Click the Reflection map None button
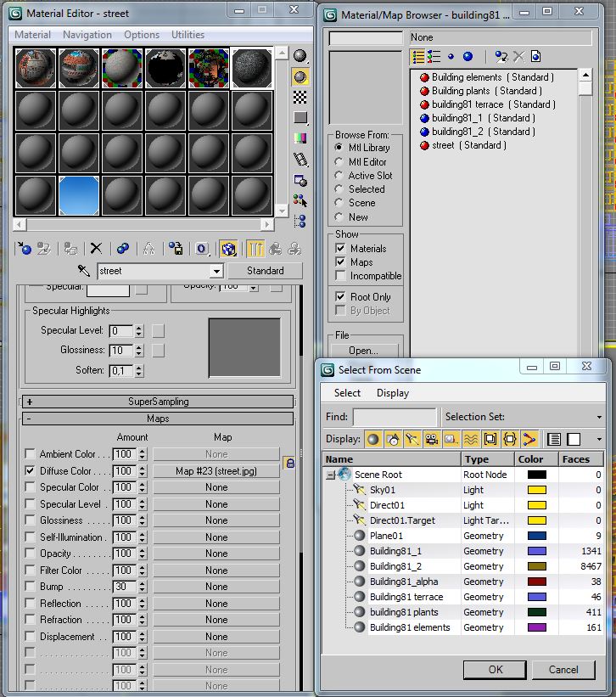The image size is (616, 697). [x=216, y=604]
